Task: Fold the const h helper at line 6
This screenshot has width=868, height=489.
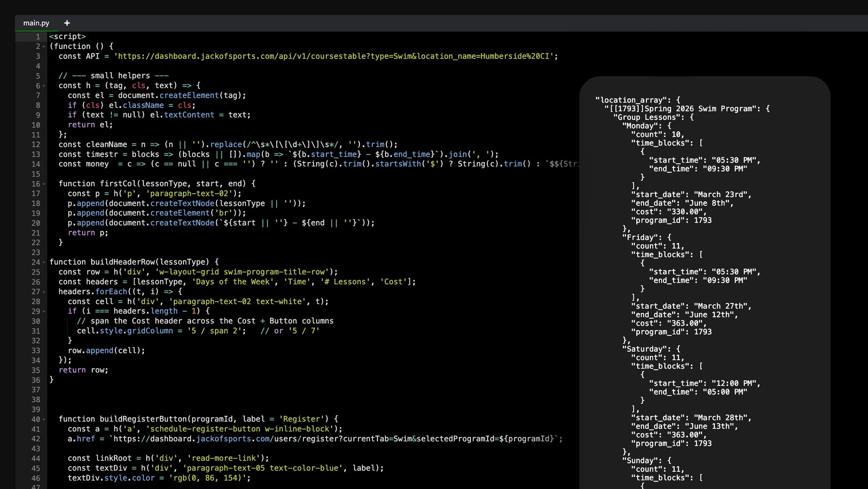Action: point(44,86)
